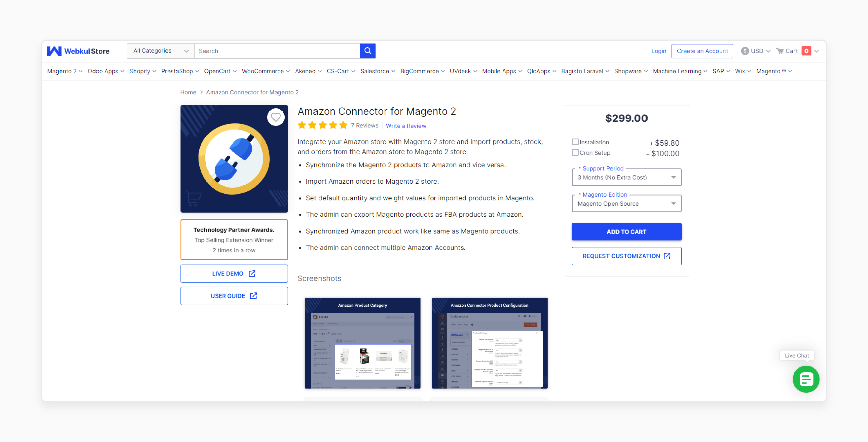
Task: Expand the UVdesk menu
Action: click(463, 71)
